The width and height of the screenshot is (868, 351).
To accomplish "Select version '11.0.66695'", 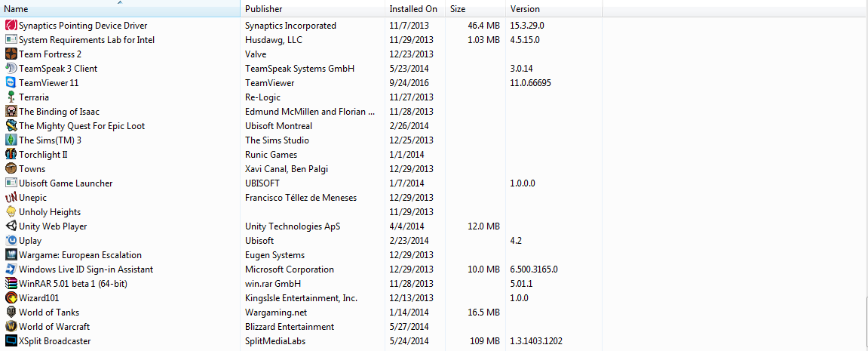I will pyautogui.click(x=530, y=83).
